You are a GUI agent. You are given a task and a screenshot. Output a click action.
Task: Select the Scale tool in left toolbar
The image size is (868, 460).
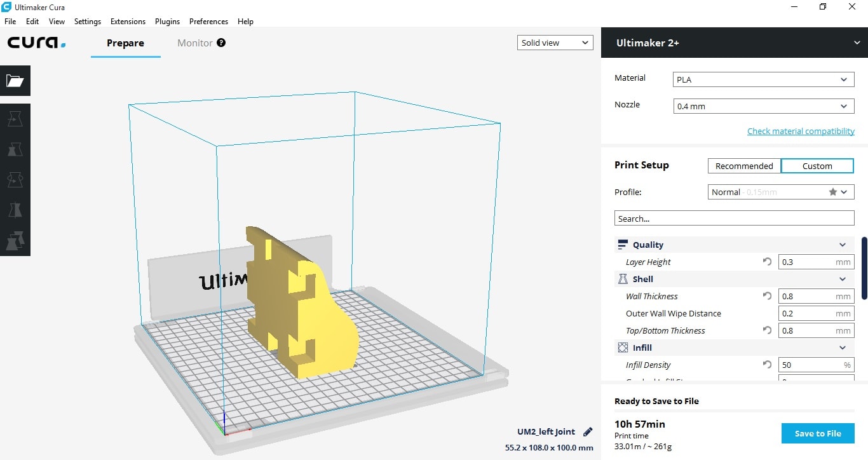coord(15,149)
